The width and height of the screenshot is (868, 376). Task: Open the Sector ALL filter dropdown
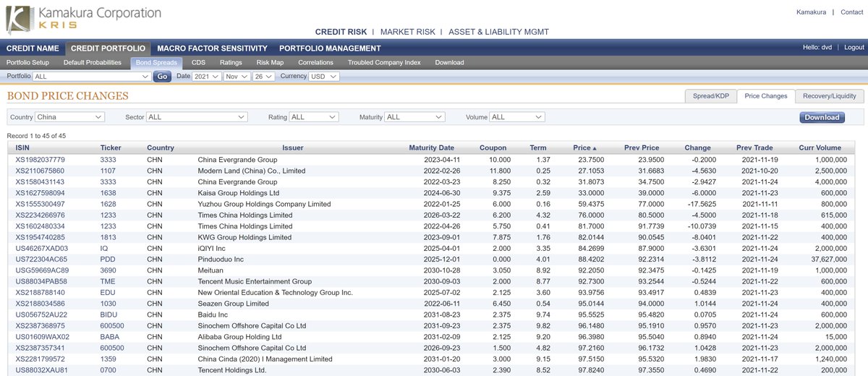[x=197, y=116]
